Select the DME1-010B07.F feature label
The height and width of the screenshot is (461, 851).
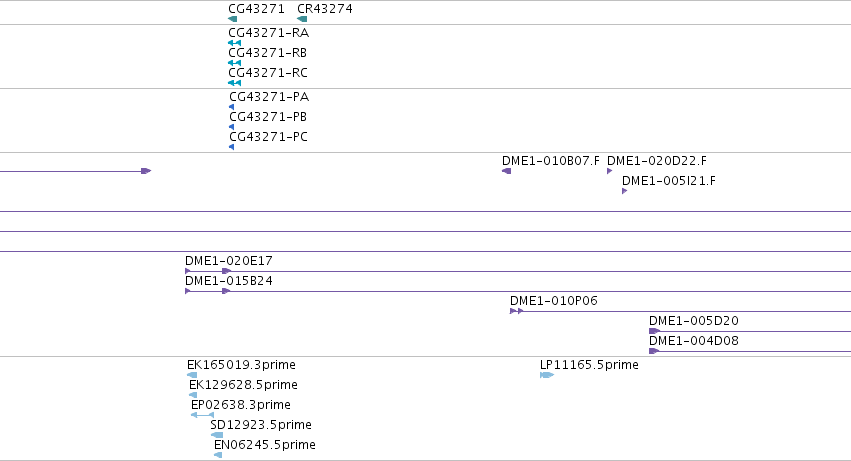(551, 161)
